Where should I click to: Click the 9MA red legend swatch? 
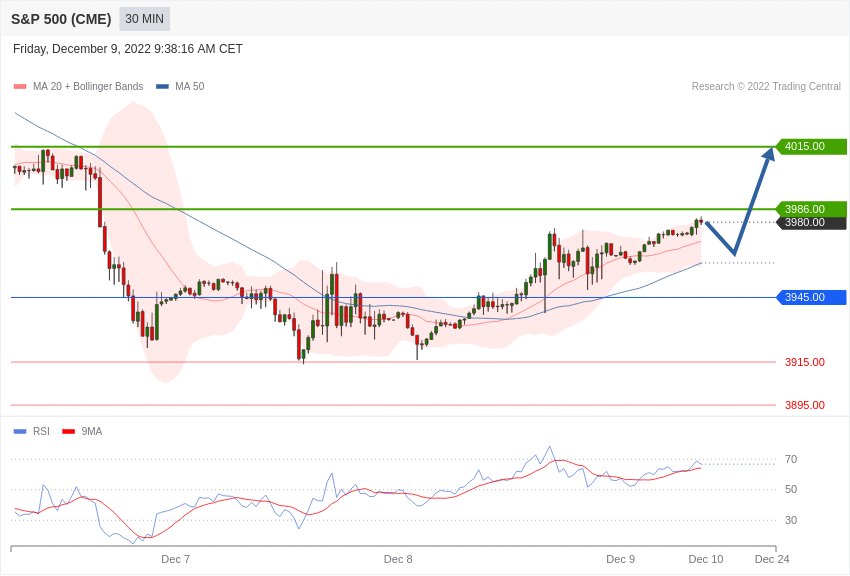[x=68, y=432]
